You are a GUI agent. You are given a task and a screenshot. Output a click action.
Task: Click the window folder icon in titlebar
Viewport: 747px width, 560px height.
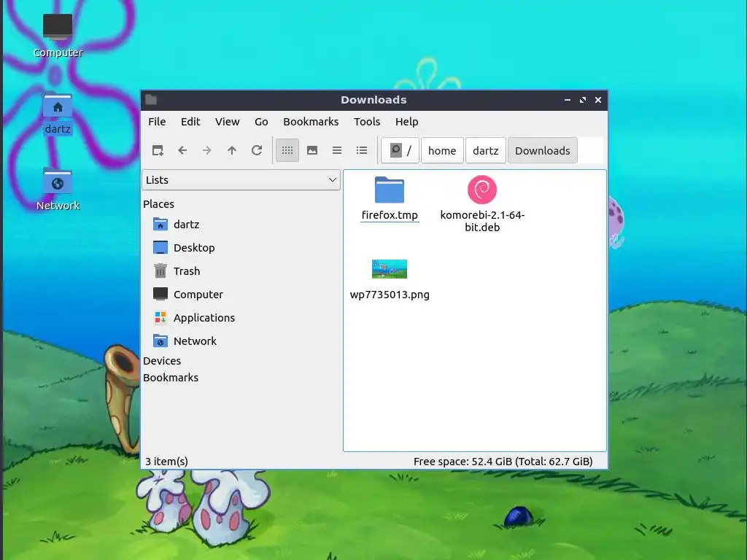click(x=151, y=99)
